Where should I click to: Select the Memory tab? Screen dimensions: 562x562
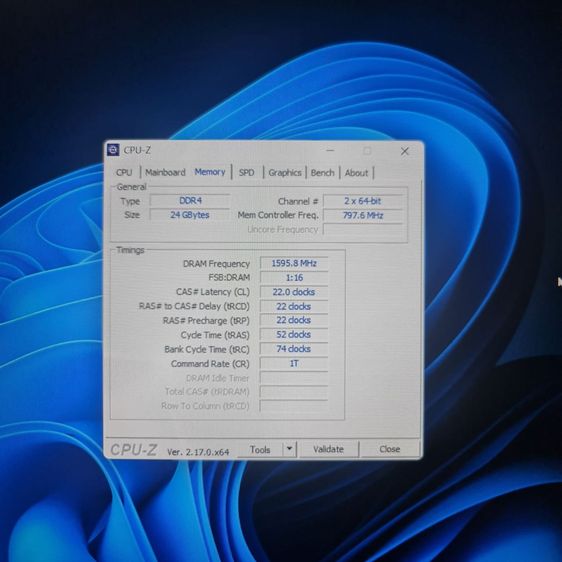pos(210,172)
